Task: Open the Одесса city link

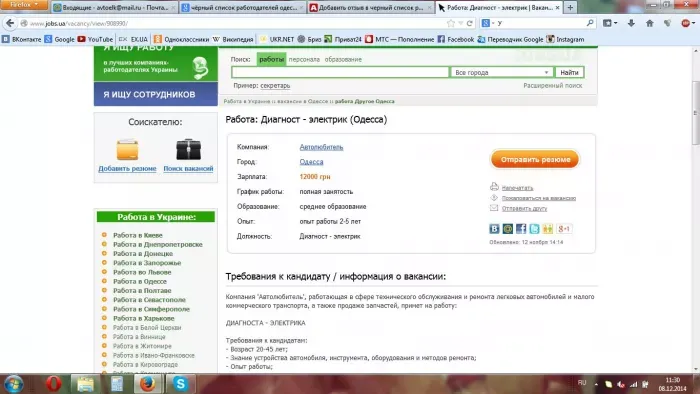Action: coord(311,162)
